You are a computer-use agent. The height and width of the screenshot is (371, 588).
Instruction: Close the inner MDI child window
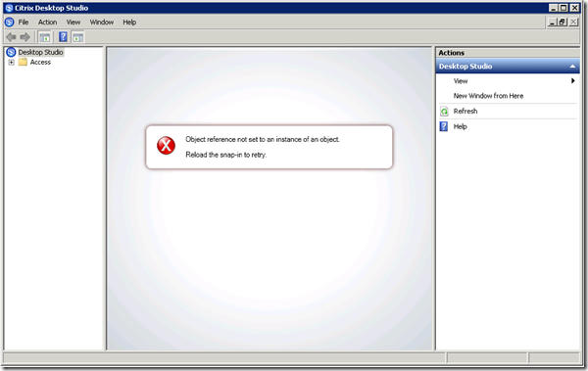pos(573,23)
